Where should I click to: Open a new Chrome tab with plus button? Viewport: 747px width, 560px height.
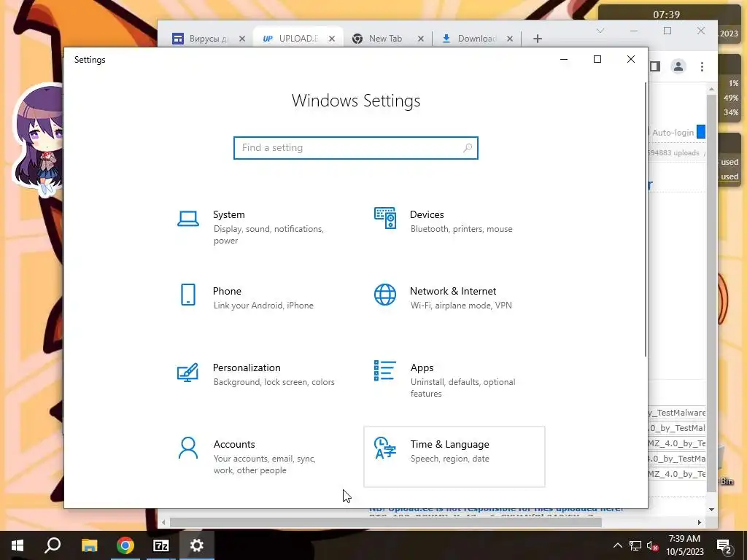[x=538, y=39]
